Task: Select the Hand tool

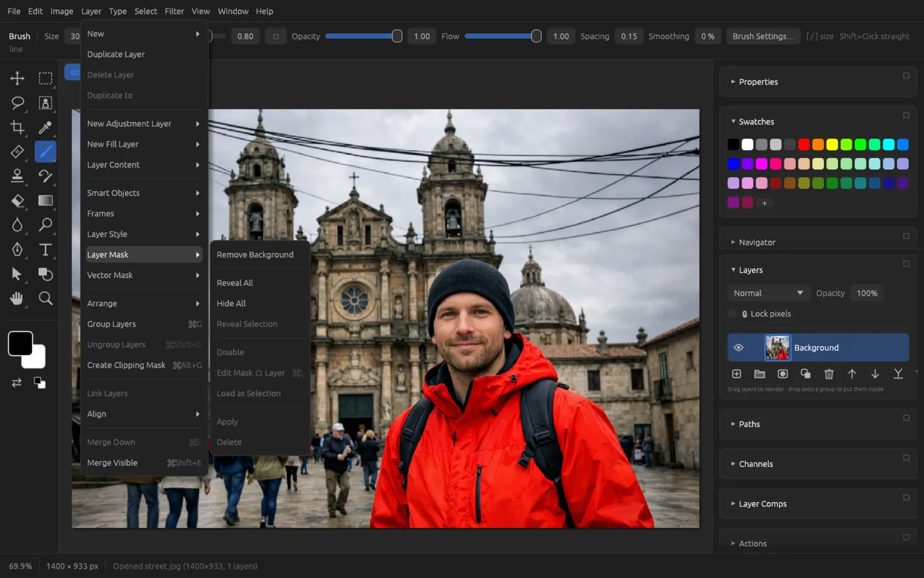Action: (x=17, y=298)
